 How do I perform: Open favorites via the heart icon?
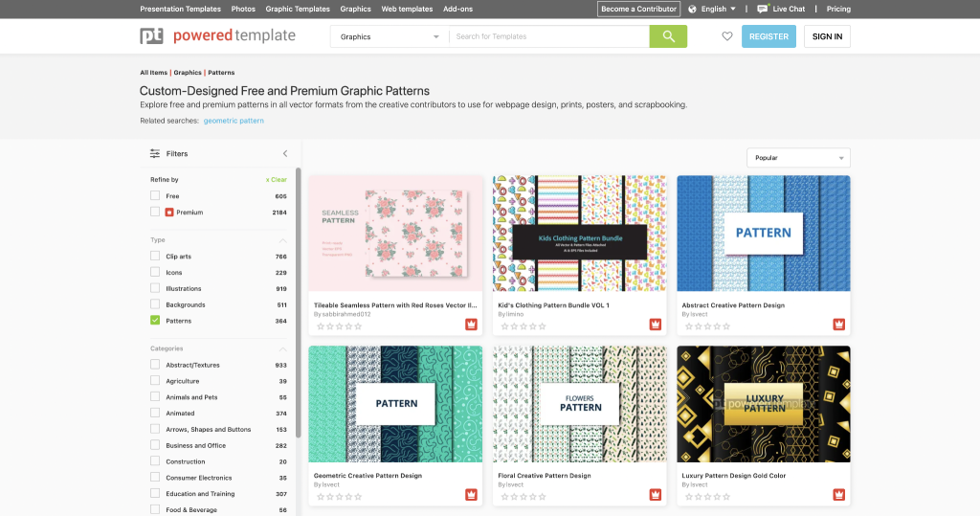point(727,36)
